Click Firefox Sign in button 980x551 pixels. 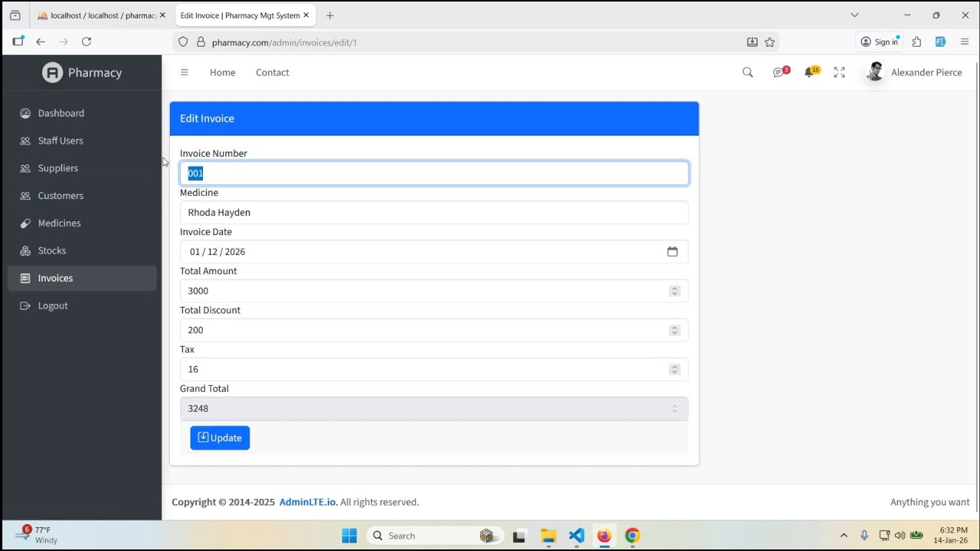(879, 42)
